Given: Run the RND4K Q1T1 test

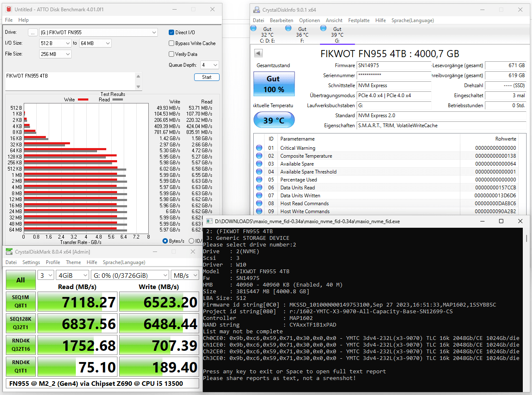Looking at the screenshot, I should pyautogui.click(x=20, y=367).
